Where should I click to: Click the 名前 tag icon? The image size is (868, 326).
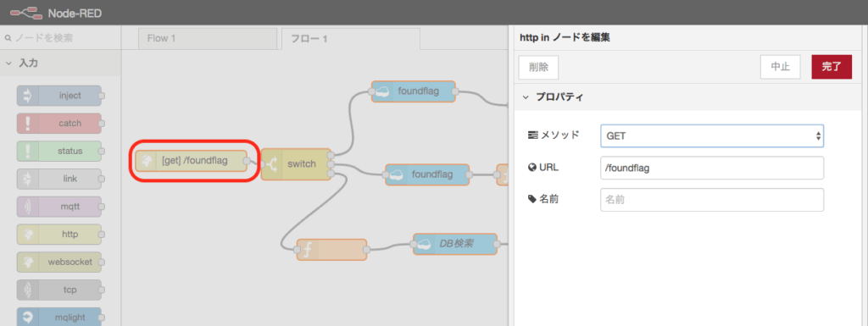(x=533, y=200)
